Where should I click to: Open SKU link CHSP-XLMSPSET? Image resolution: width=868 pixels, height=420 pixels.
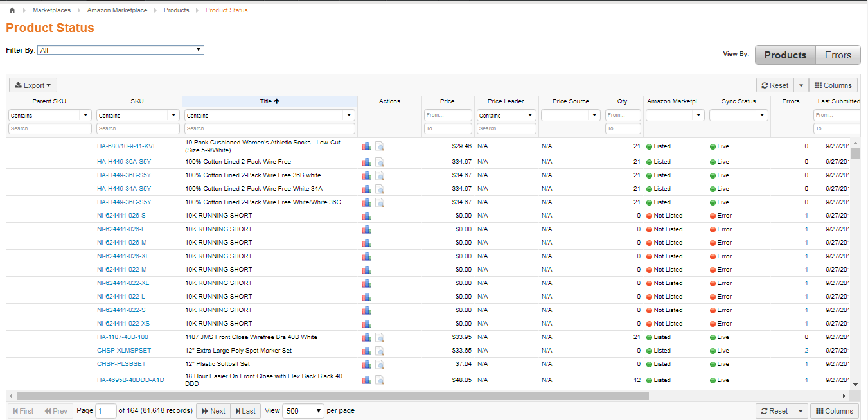[x=124, y=351]
